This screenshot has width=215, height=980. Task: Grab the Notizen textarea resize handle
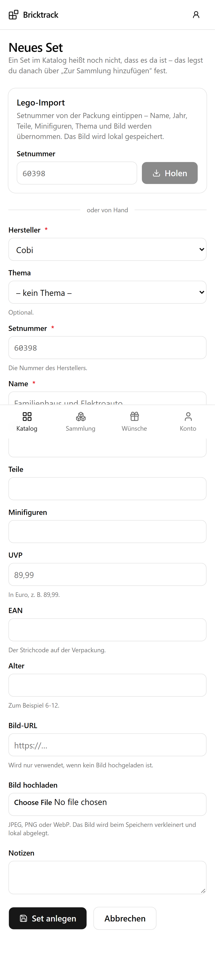pyautogui.click(x=203, y=891)
